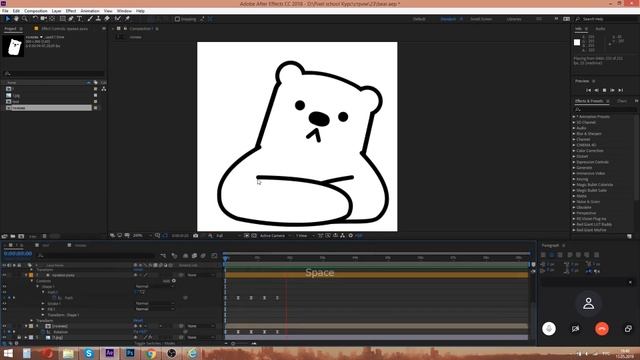Expand the Immersive Video category

pos(574,173)
